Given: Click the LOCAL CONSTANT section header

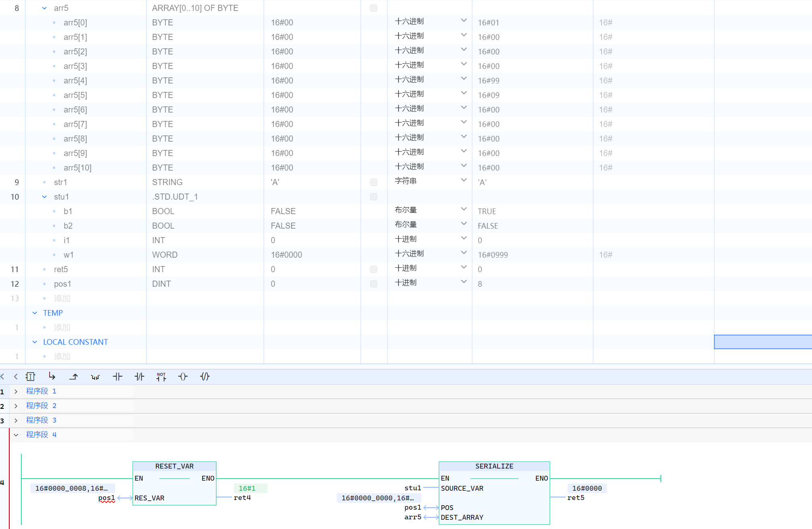Looking at the screenshot, I should 75,342.
